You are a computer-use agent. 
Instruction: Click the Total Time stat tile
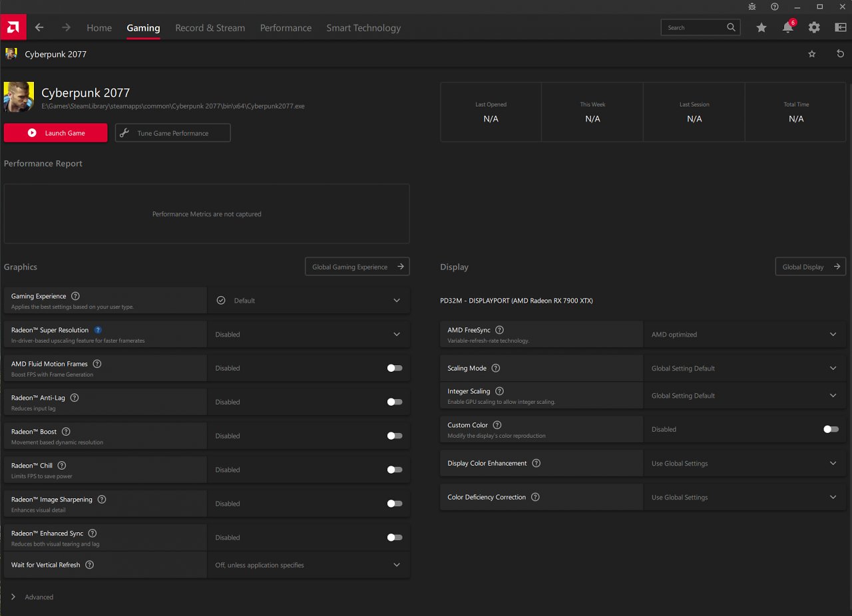coord(796,112)
